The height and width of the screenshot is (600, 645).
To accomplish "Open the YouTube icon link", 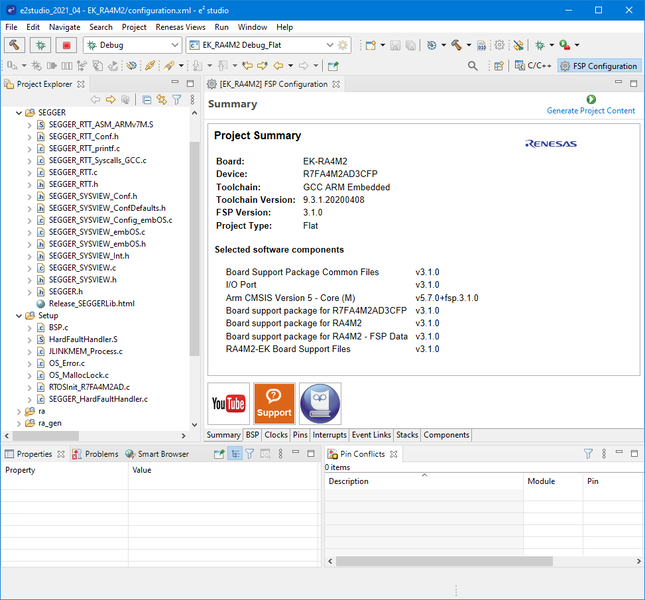I will [x=229, y=403].
